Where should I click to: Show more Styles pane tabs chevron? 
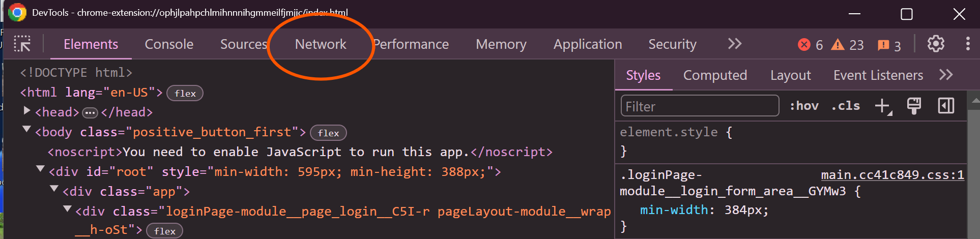click(945, 75)
